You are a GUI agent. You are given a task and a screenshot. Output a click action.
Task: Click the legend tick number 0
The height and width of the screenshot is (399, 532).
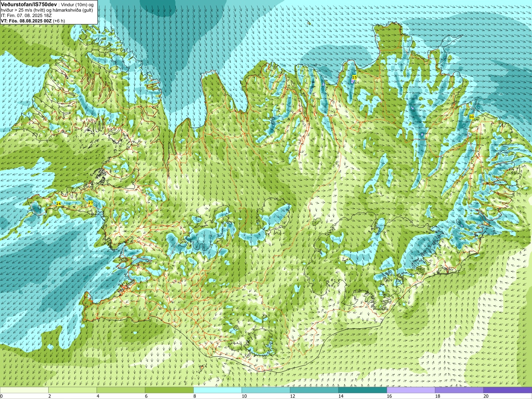[x=2, y=396]
